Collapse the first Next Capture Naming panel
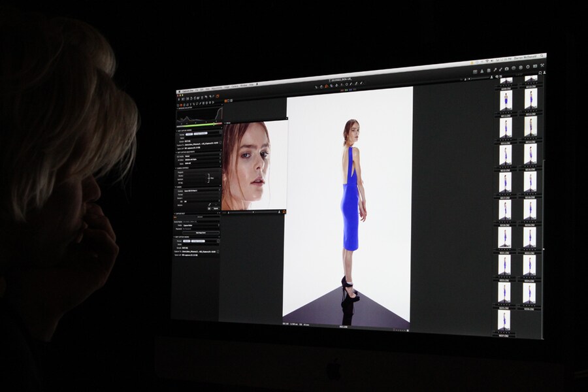The width and height of the screenshot is (588, 392). click(177, 131)
